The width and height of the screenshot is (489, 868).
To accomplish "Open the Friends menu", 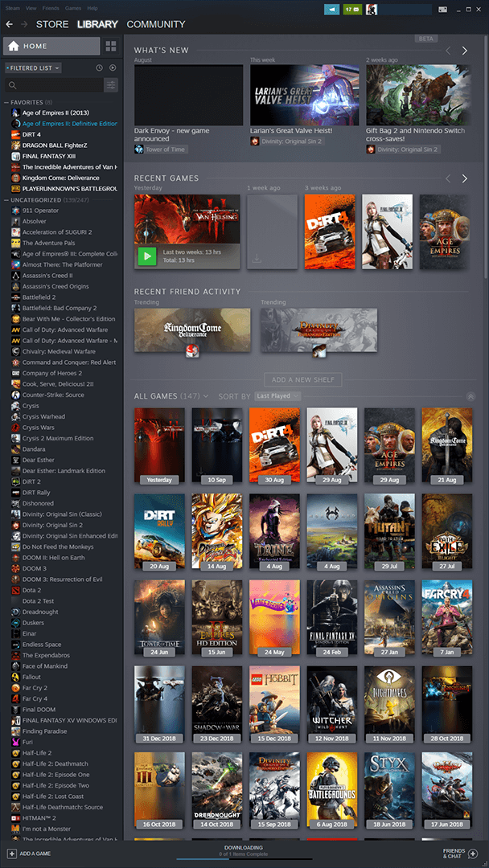I will [x=51, y=8].
